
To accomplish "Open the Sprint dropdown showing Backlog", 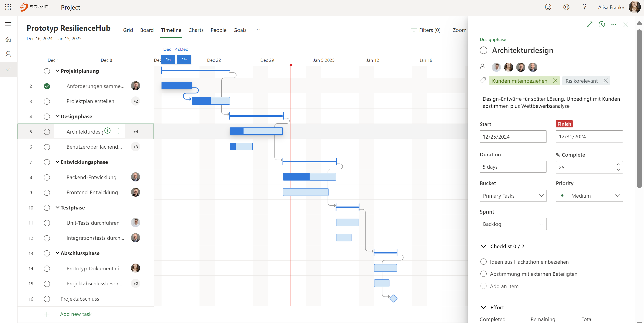I will (513, 224).
